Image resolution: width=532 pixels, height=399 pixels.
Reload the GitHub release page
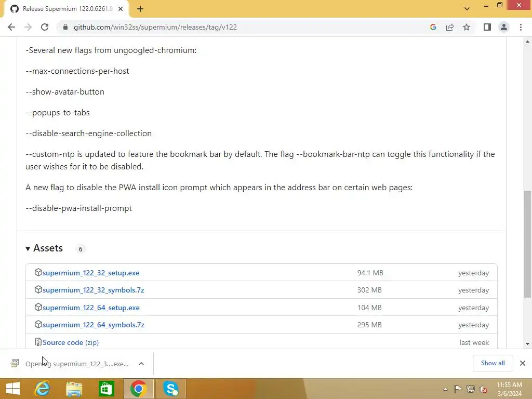pyautogui.click(x=45, y=27)
